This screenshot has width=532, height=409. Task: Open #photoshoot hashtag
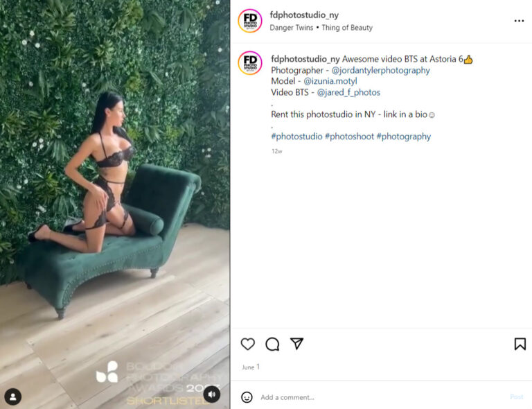[349, 137]
